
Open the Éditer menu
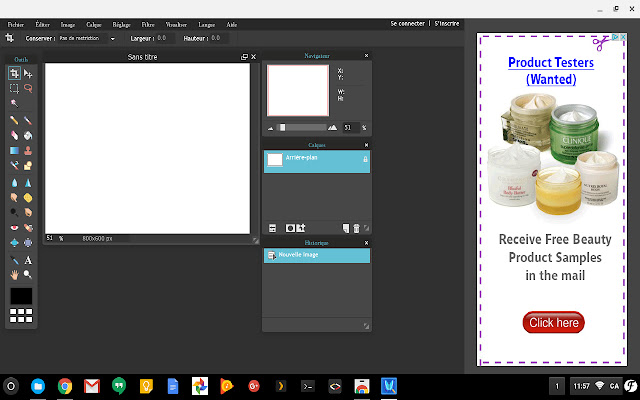pyautogui.click(x=42, y=24)
